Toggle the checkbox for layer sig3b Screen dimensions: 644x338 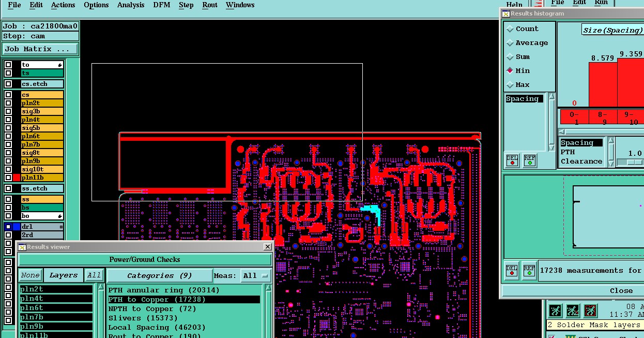pyautogui.click(x=8, y=111)
